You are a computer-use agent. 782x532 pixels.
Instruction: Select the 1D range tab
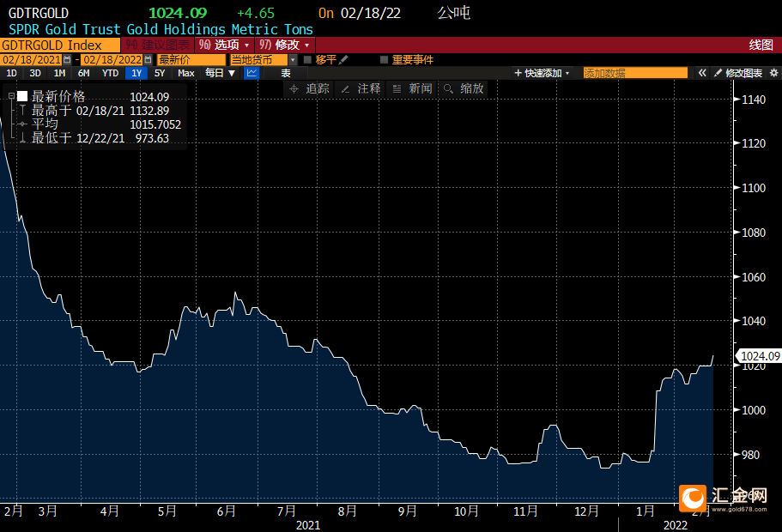tap(11, 73)
